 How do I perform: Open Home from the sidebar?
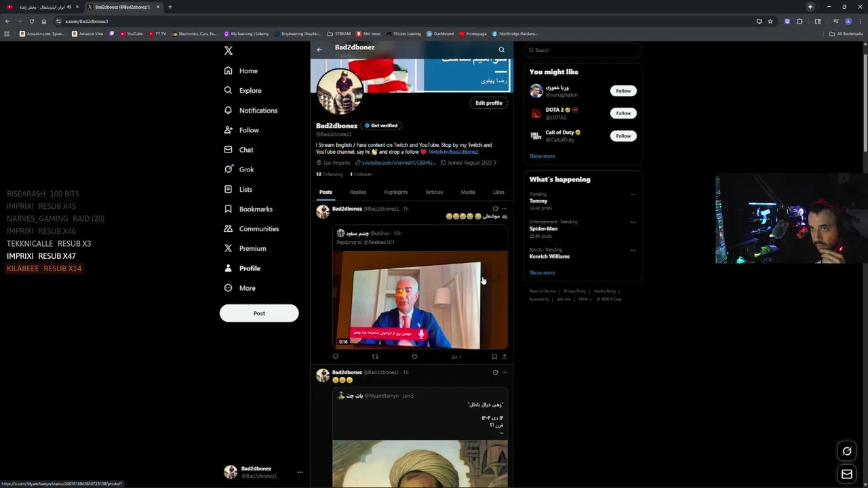[241, 70]
